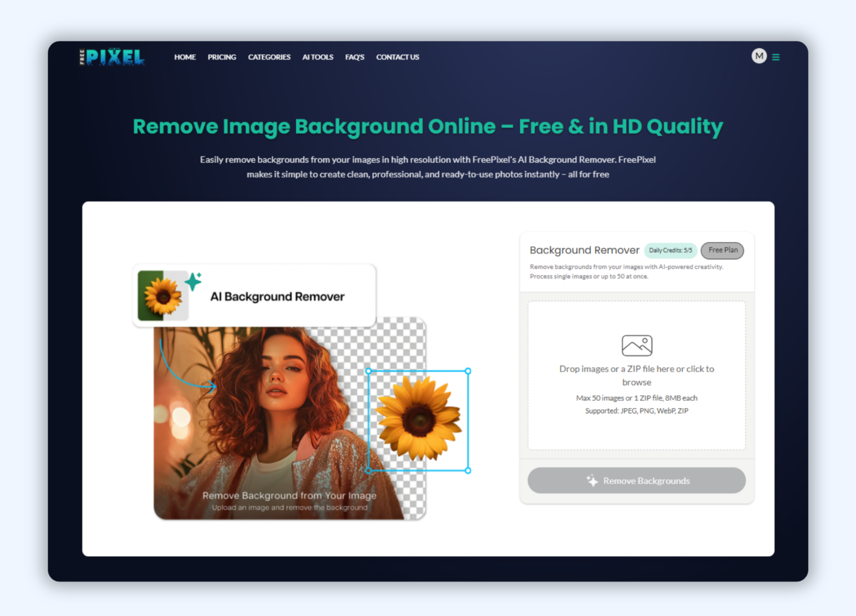Click the Daily Credits 5/5 badge

670,251
